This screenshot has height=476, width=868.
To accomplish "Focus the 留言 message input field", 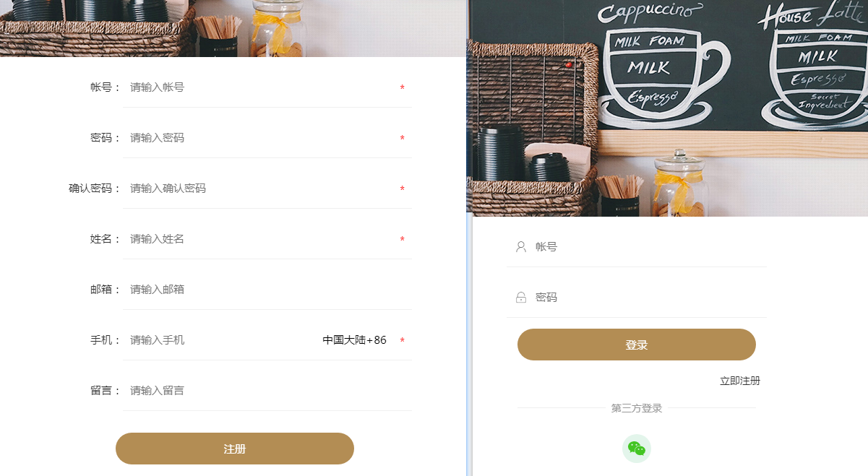I will pyautogui.click(x=267, y=391).
